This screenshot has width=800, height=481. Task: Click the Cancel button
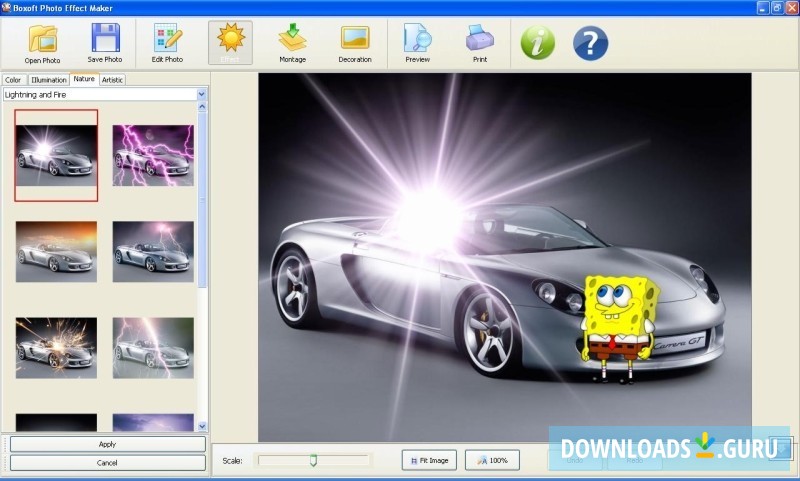[108, 463]
